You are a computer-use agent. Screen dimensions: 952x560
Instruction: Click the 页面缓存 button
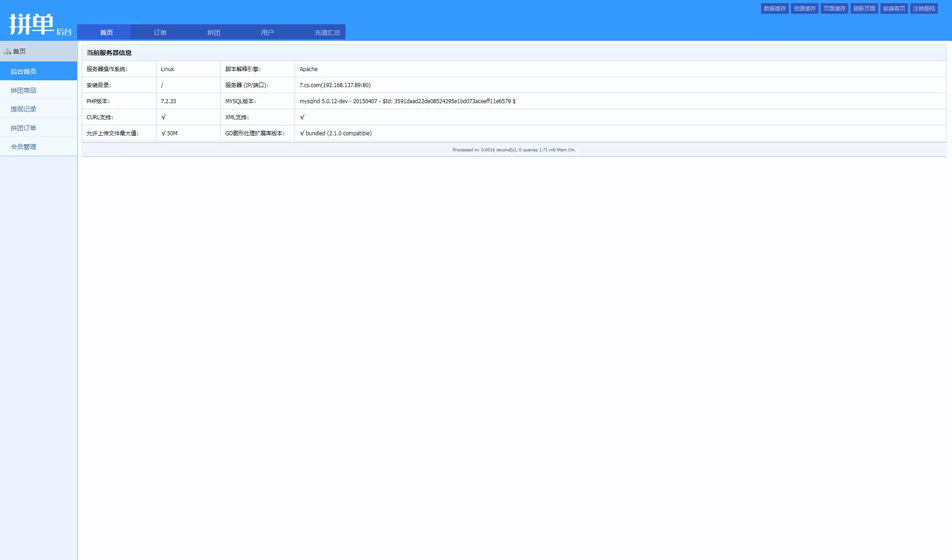pos(834,9)
